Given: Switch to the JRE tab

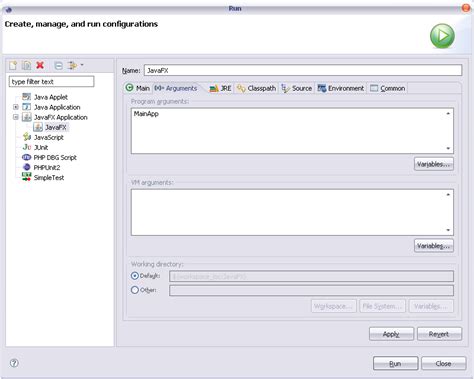Looking at the screenshot, I should tap(220, 88).
